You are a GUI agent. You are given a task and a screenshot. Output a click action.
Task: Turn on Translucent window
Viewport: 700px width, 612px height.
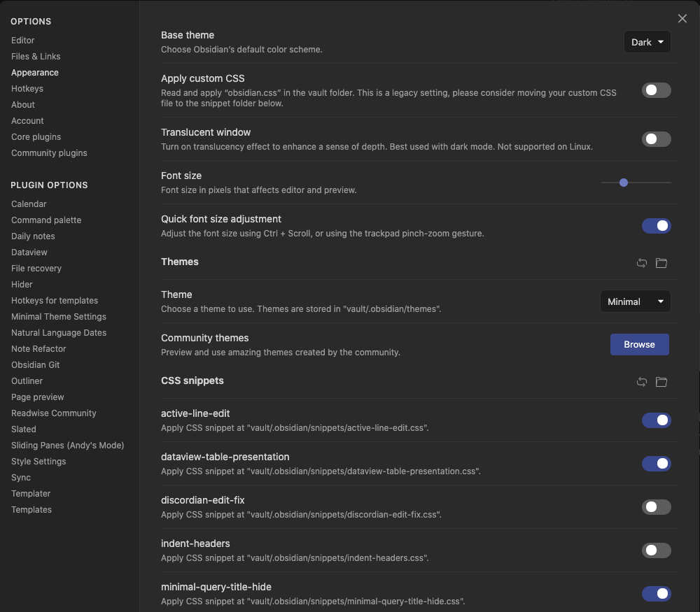[656, 139]
